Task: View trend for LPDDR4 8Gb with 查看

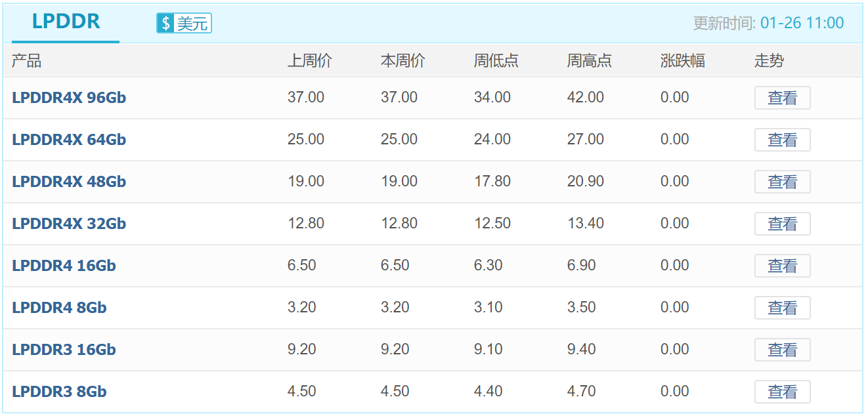Action: click(782, 308)
